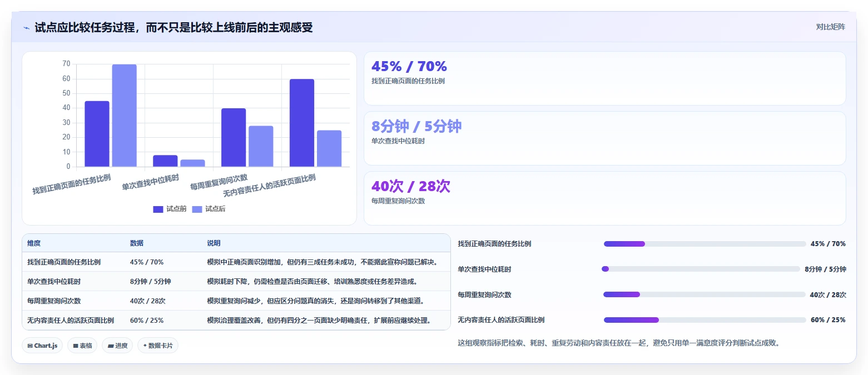Click the lightning icon beside the header title

(x=27, y=27)
